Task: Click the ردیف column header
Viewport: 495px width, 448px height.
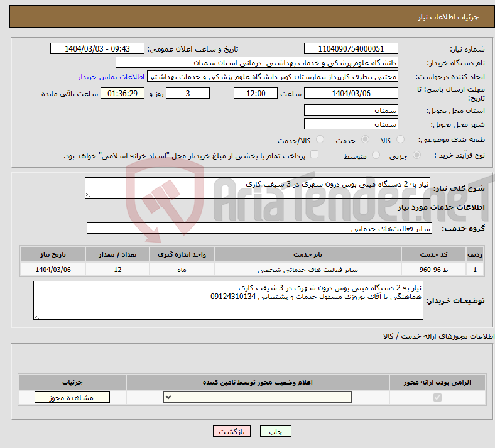Action: [475, 254]
